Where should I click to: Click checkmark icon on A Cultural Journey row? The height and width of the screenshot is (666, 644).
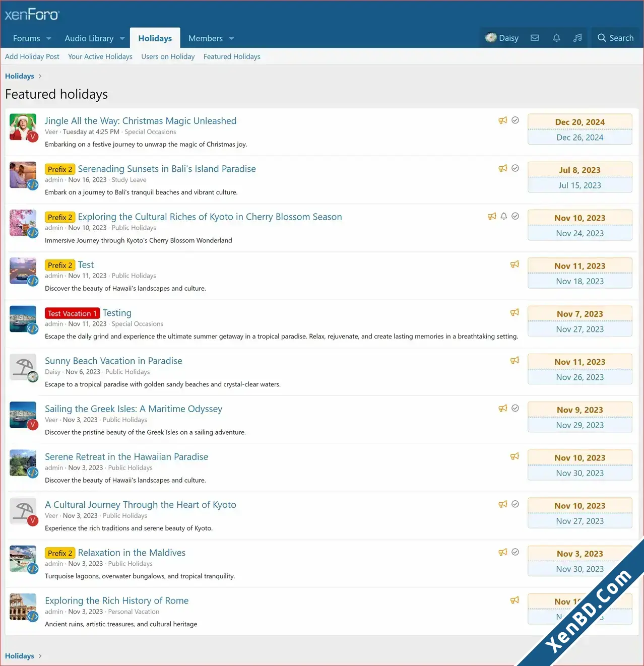coord(515,504)
